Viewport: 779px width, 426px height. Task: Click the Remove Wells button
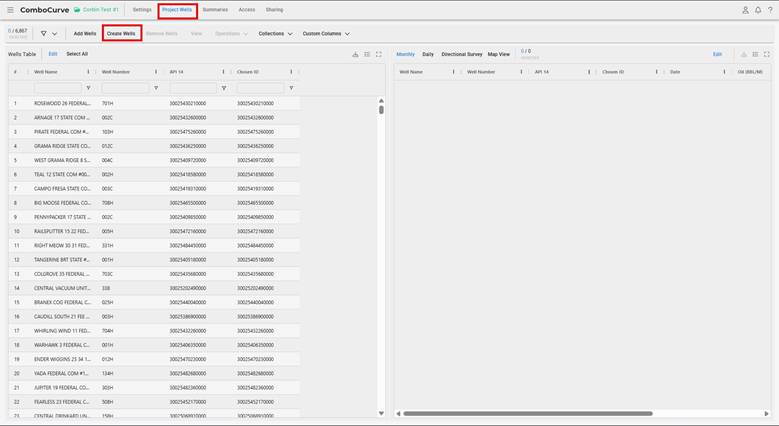[161, 34]
